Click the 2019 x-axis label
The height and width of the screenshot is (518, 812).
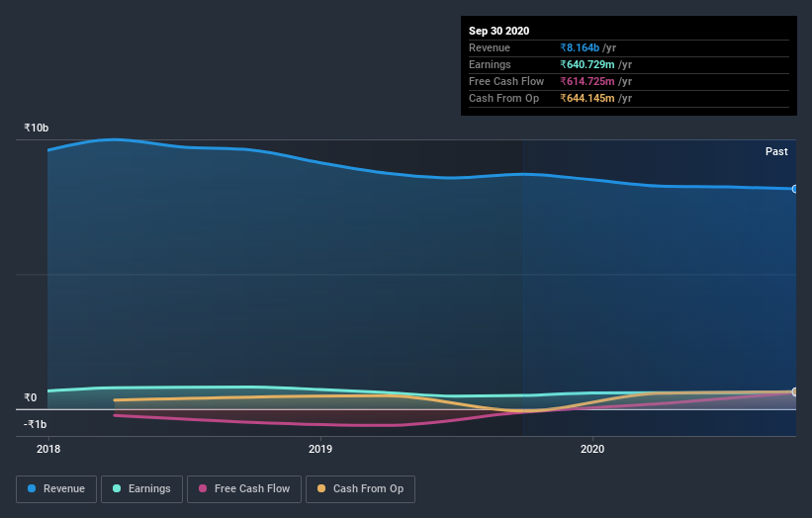(x=320, y=449)
